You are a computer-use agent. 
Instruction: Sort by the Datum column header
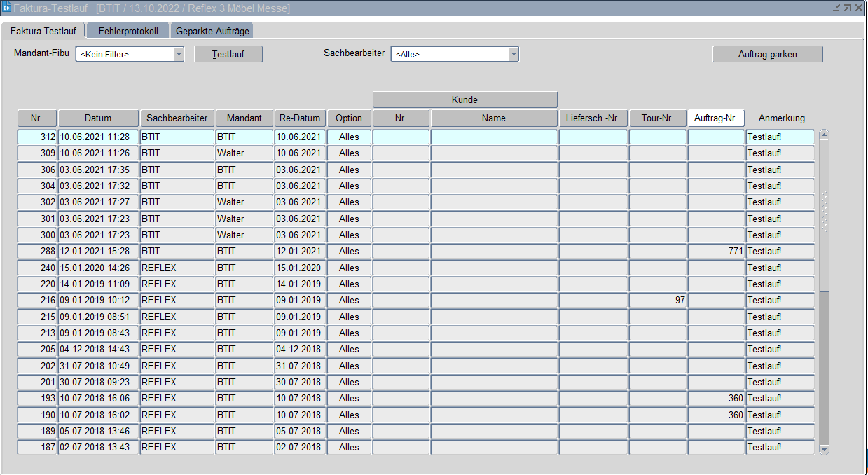[98, 118]
